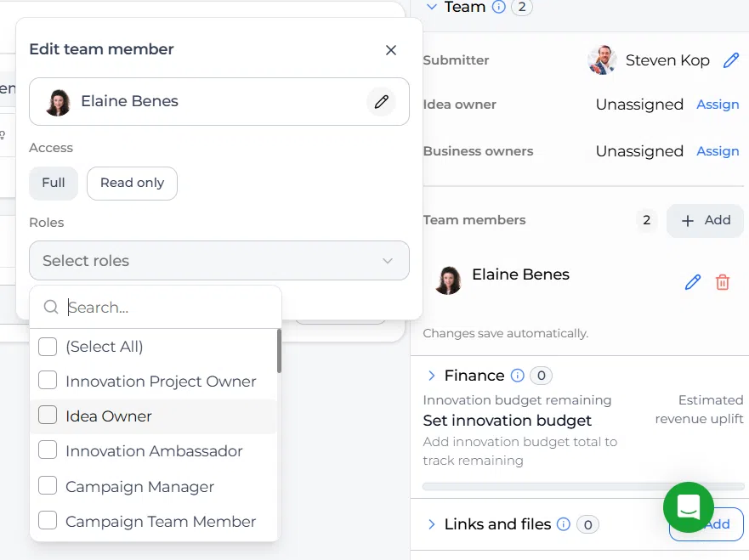Expand the Links and files section

(x=431, y=524)
